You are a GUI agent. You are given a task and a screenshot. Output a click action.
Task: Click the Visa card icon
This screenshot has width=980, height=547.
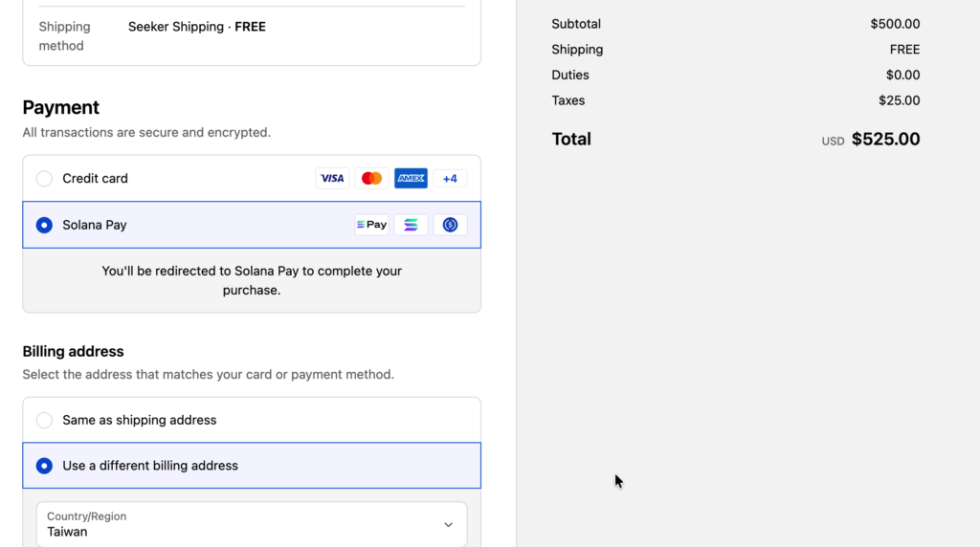tap(332, 178)
